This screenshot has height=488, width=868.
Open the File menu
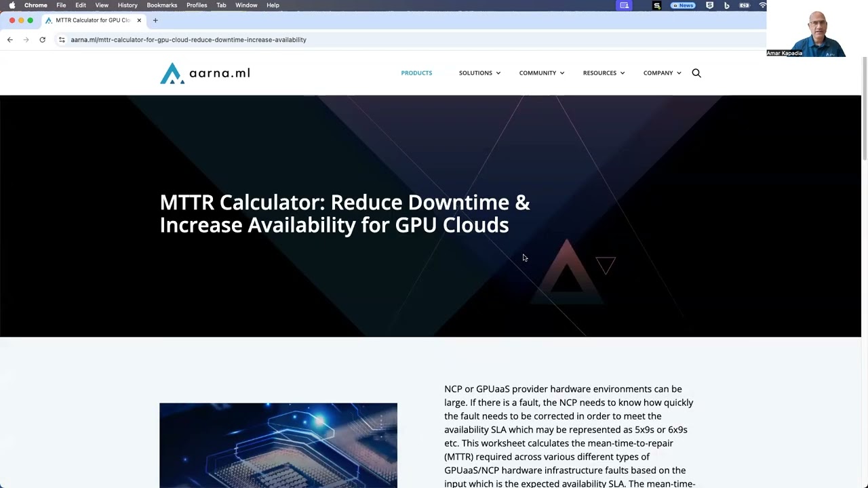[x=61, y=5]
